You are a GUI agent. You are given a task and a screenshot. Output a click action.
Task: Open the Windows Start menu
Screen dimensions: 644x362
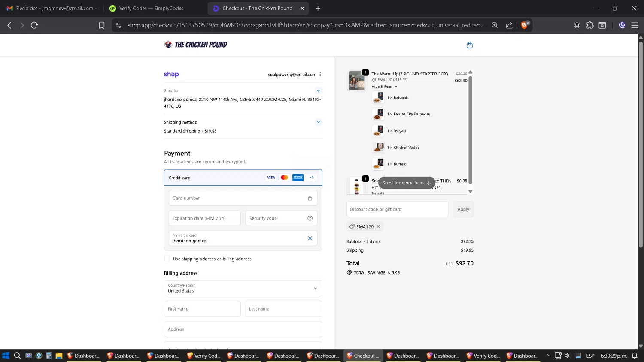6,356
